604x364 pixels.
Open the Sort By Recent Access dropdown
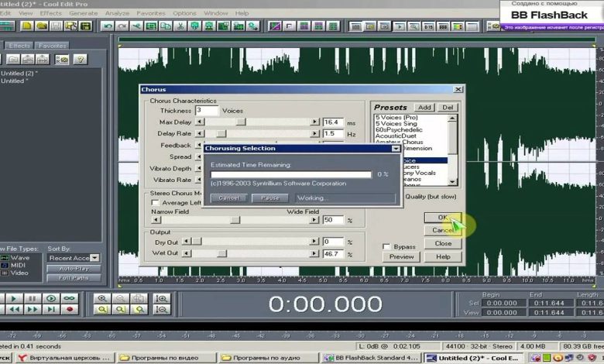coord(94,258)
